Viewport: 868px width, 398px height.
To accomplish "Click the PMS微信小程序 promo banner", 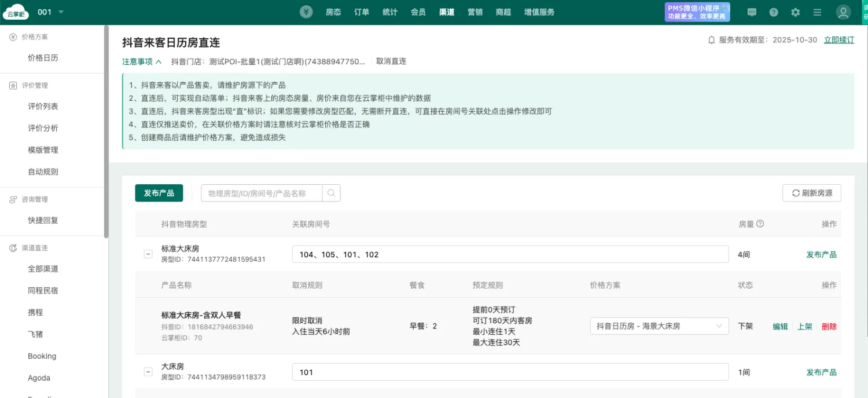I will [697, 12].
